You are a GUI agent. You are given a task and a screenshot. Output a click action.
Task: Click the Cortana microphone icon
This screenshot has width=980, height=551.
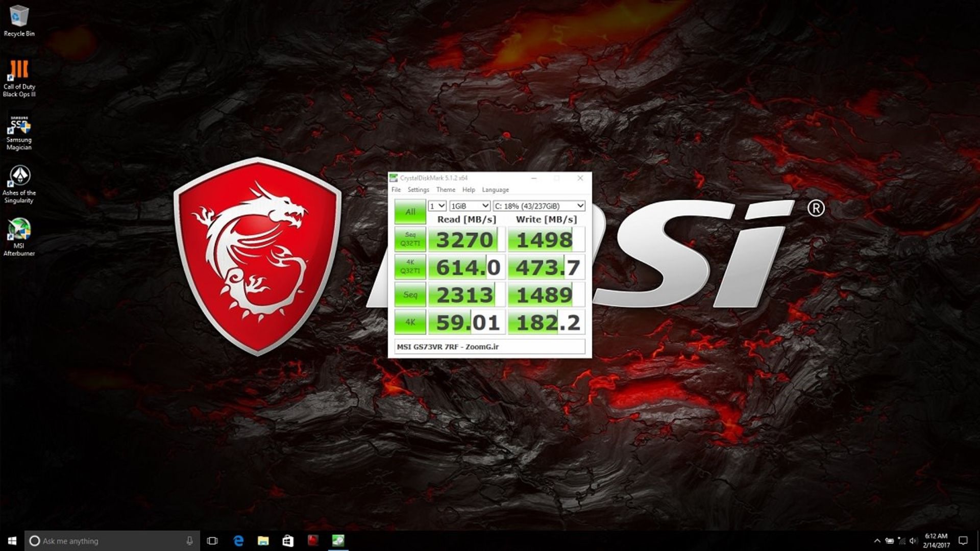[189, 541]
